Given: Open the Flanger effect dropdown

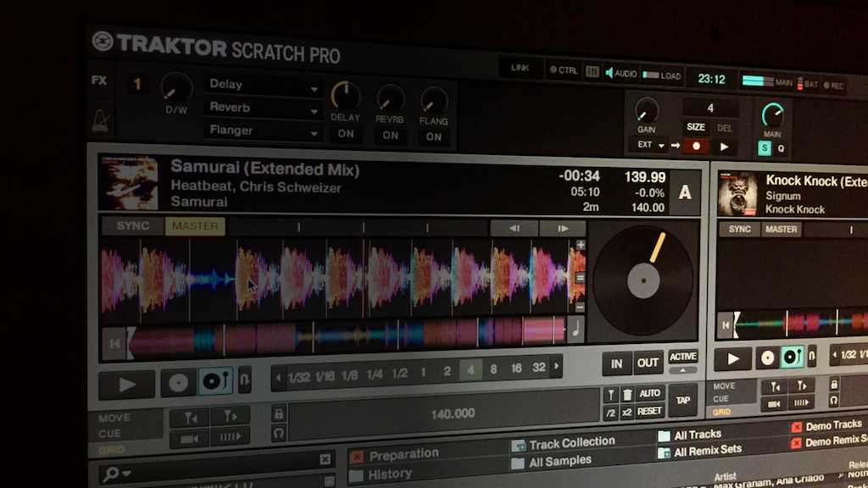Looking at the screenshot, I should pos(264,131).
